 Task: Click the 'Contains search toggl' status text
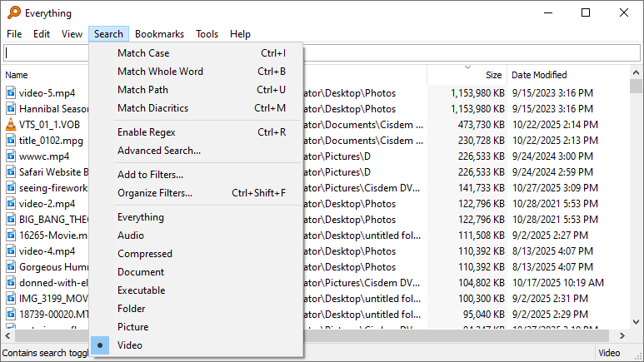click(45, 353)
